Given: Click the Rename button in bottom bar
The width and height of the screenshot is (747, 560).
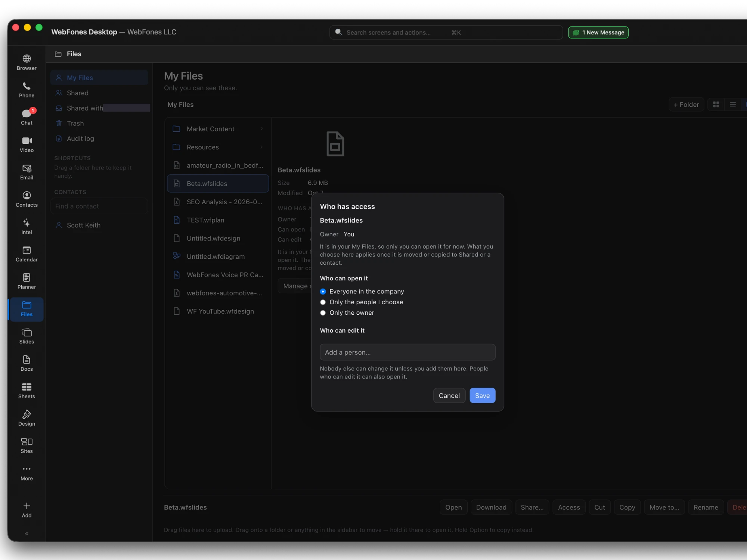Looking at the screenshot, I should pyautogui.click(x=706, y=507).
